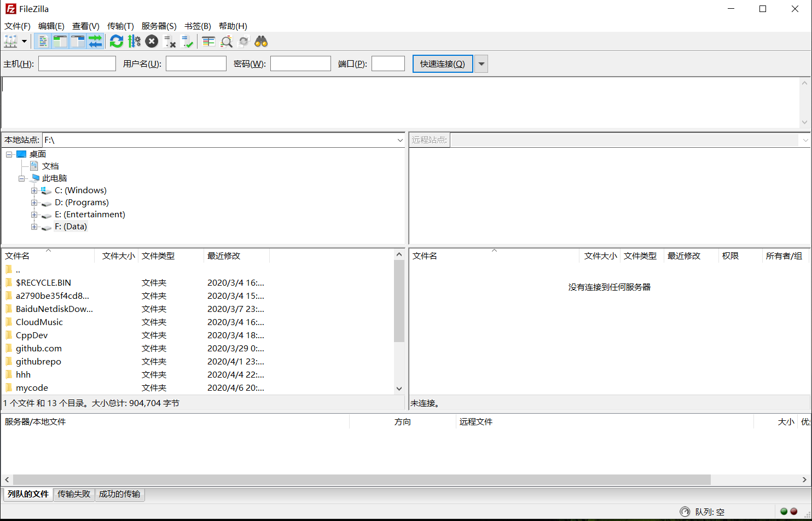Focus the 端口(P) port input field
The image size is (812, 521).
coord(388,64)
